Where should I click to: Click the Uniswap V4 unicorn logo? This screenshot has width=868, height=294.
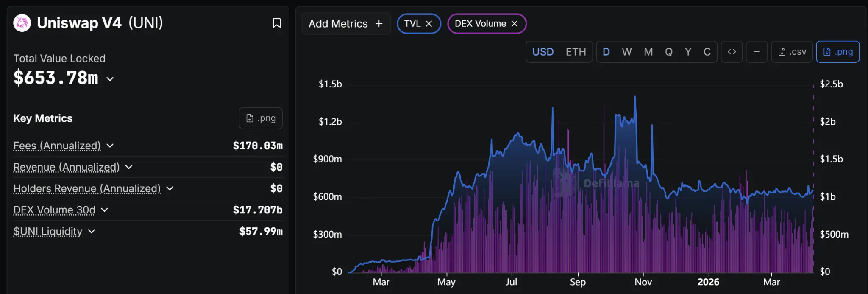[22, 23]
